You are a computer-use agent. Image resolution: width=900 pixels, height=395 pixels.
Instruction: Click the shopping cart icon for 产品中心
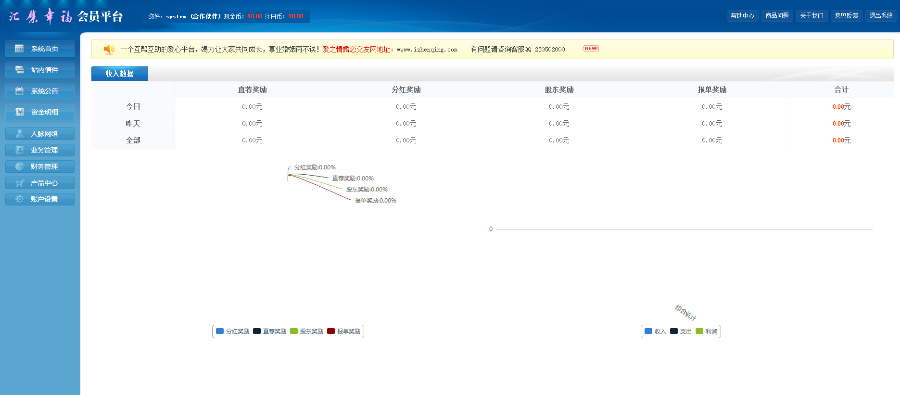pos(20,184)
